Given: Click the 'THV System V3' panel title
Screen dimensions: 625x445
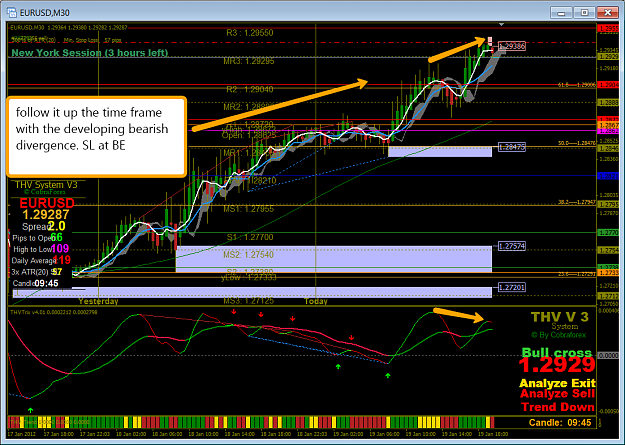Looking at the screenshot, I should (x=46, y=185).
